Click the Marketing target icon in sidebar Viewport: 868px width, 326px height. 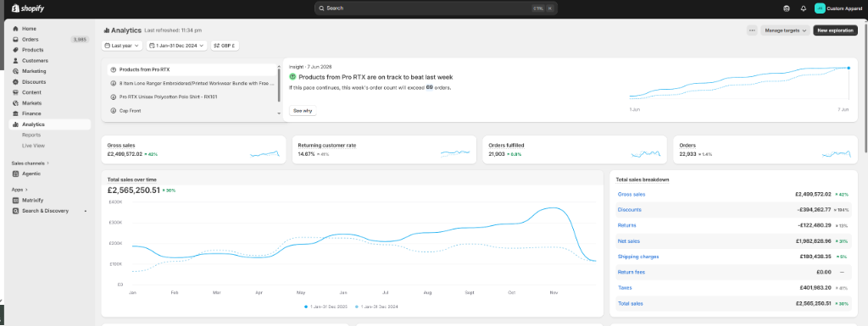(15, 71)
